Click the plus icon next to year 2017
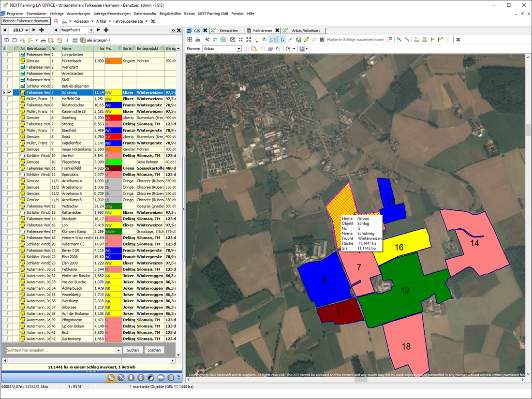This screenshot has width=532, height=399. (42, 30)
